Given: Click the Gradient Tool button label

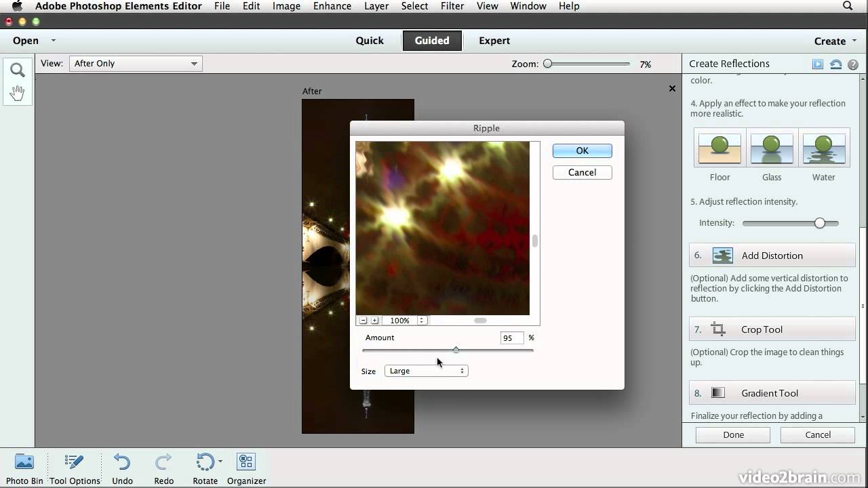Looking at the screenshot, I should [770, 393].
